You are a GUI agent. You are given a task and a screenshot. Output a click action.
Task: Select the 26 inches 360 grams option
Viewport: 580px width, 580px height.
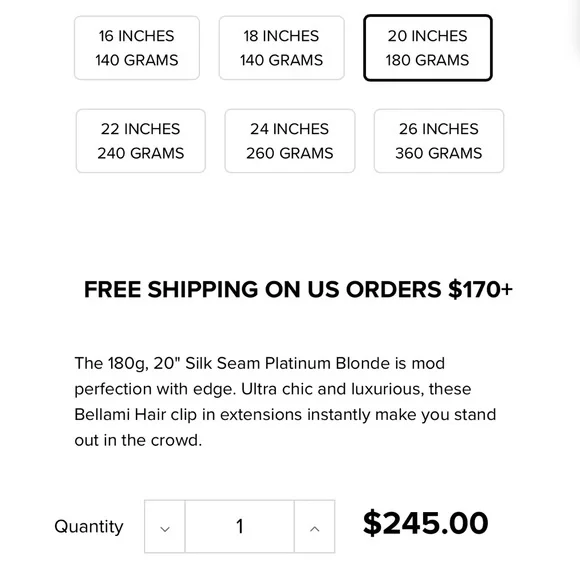(439, 141)
